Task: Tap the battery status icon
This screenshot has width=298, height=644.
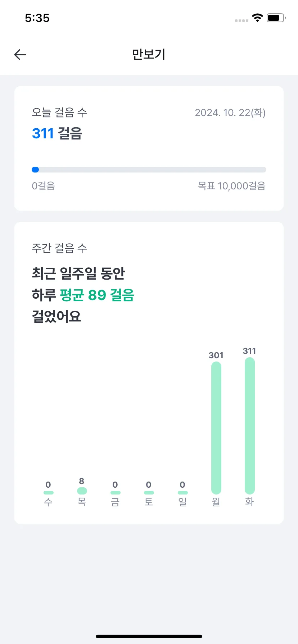Action: point(276,18)
